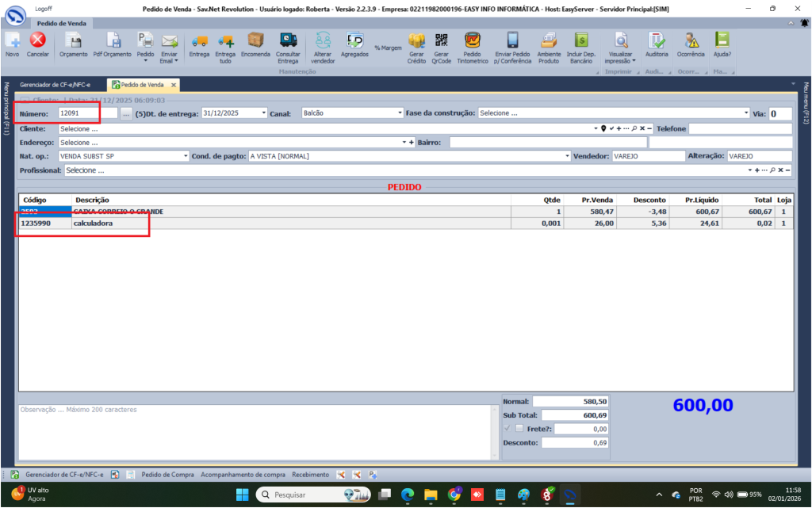
Task: Toggle the Frete checkbox
Action: coord(519,429)
